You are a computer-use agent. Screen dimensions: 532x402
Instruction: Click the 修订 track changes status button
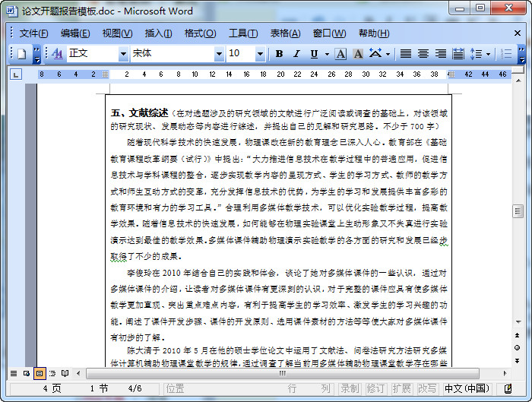click(375, 388)
